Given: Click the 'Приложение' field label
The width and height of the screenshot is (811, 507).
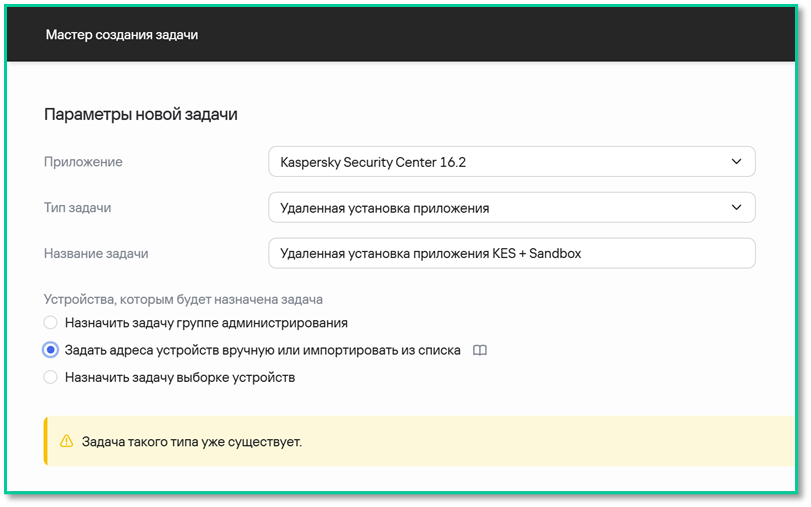Looking at the screenshot, I should (x=83, y=162).
